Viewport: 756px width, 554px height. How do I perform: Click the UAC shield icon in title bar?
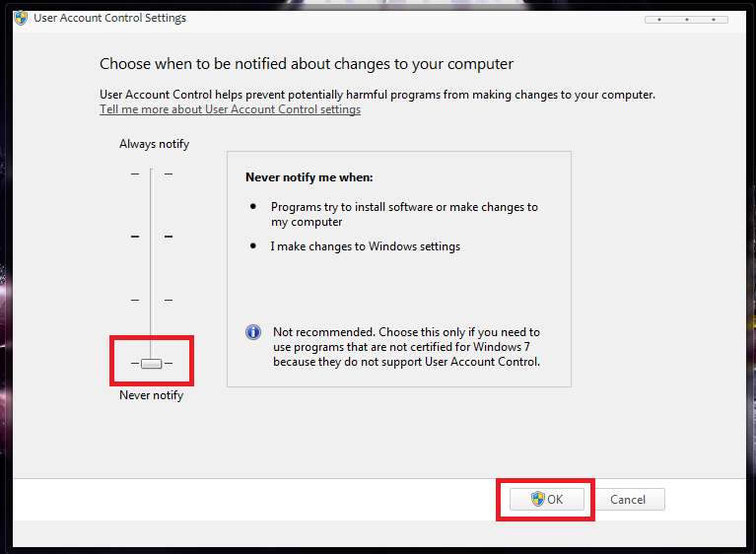21,18
